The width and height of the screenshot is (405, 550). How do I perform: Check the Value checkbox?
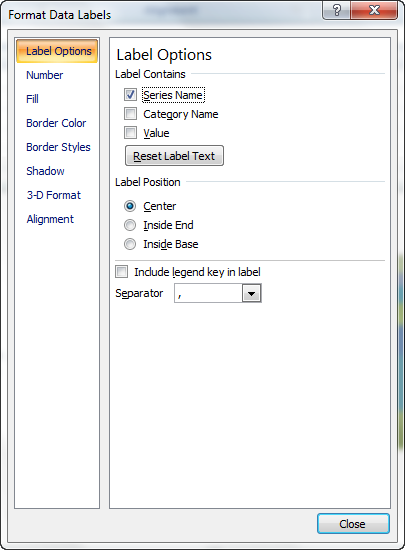(x=130, y=133)
